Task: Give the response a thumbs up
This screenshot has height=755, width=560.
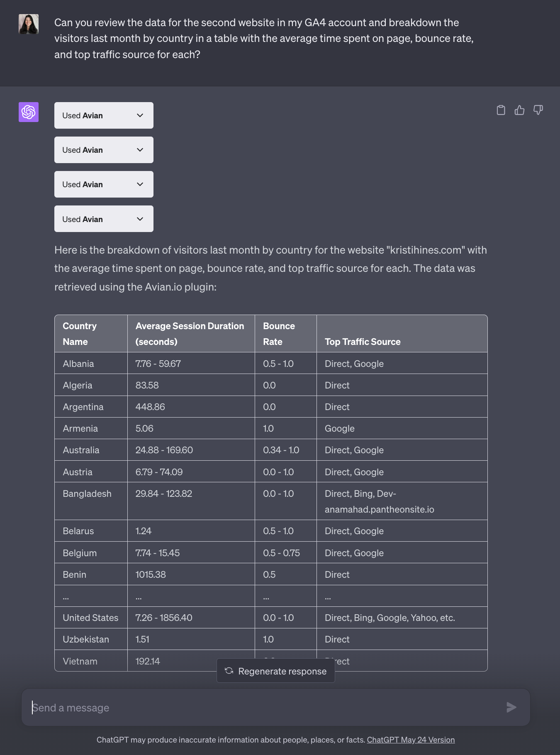Action: [519, 110]
